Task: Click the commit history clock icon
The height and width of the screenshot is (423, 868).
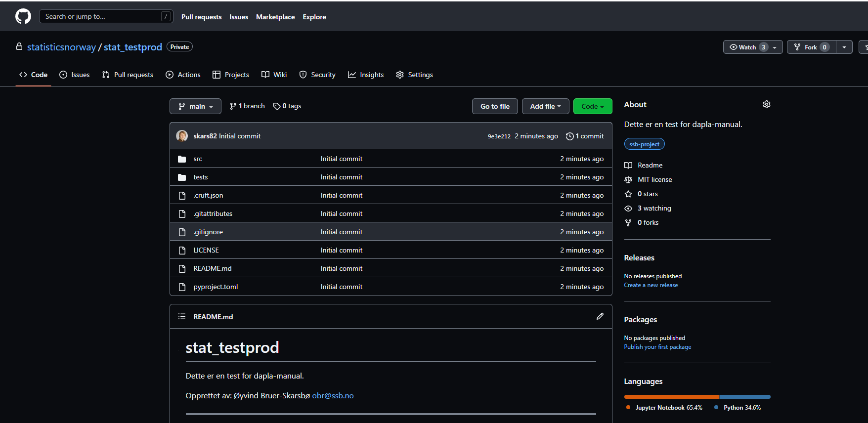Action: coord(569,136)
